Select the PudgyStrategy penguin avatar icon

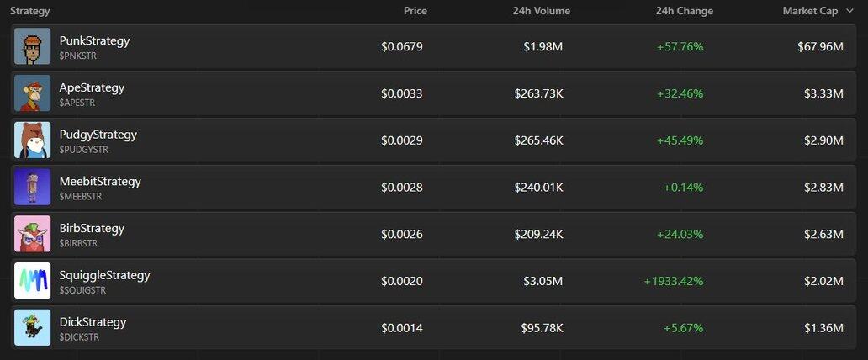(32, 140)
